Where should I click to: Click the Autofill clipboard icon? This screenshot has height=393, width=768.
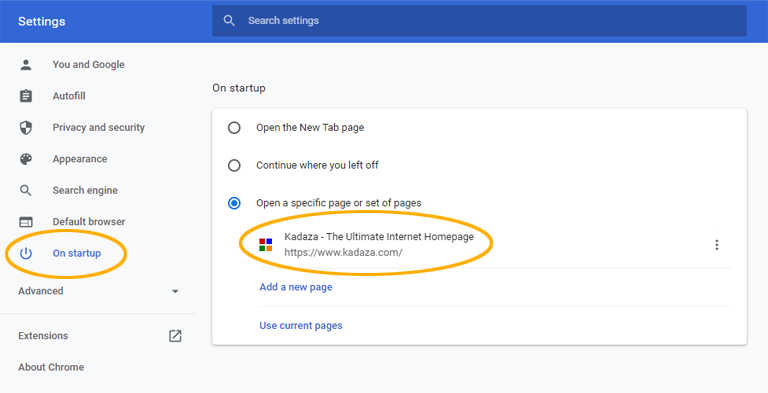26,96
